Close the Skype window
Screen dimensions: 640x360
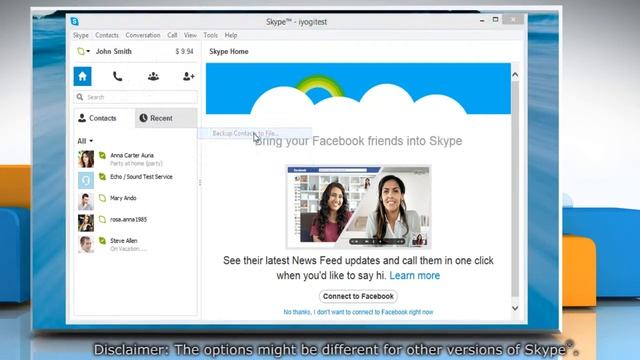[513, 19]
